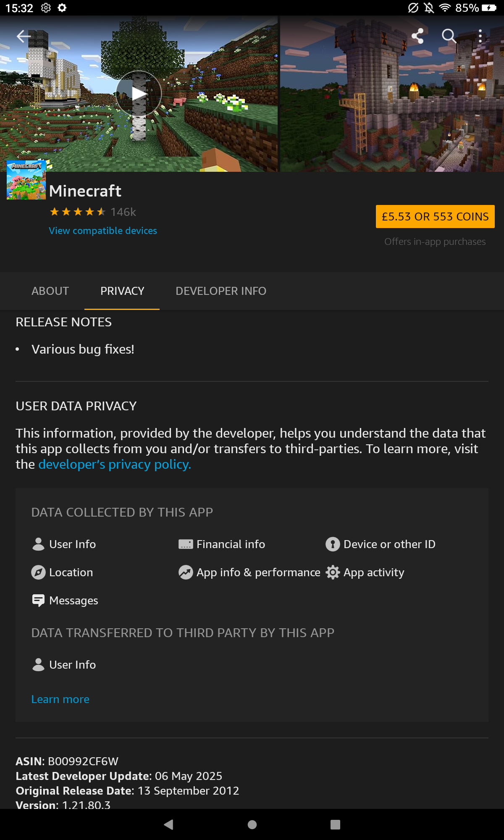Tap the back arrow to exit app page
Image resolution: width=504 pixels, height=840 pixels.
24,37
